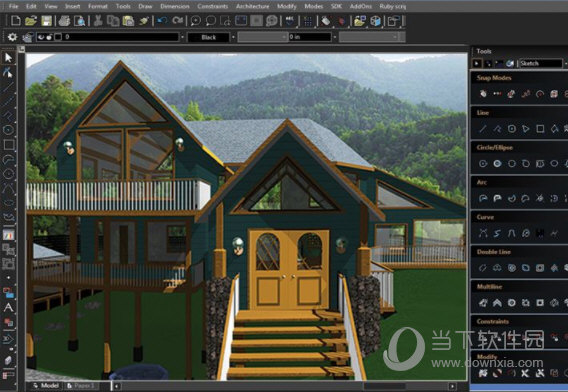Open the AddOns menu
568x392 pixels.
361,6
